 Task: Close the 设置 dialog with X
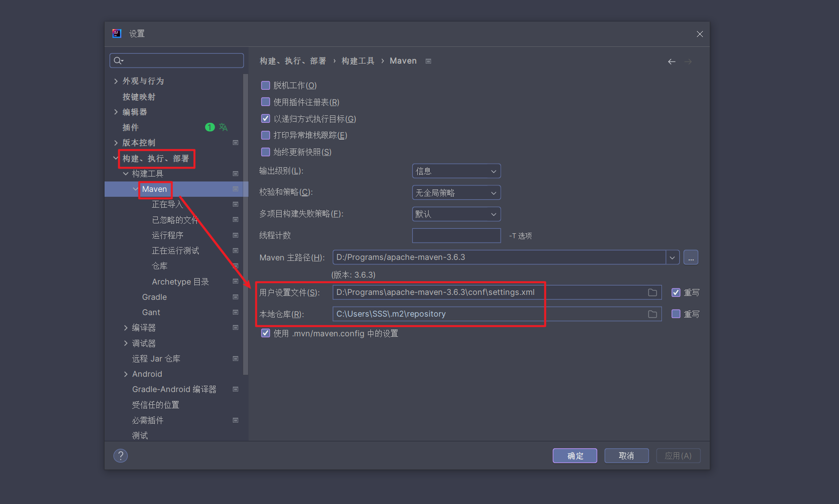pyautogui.click(x=699, y=34)
